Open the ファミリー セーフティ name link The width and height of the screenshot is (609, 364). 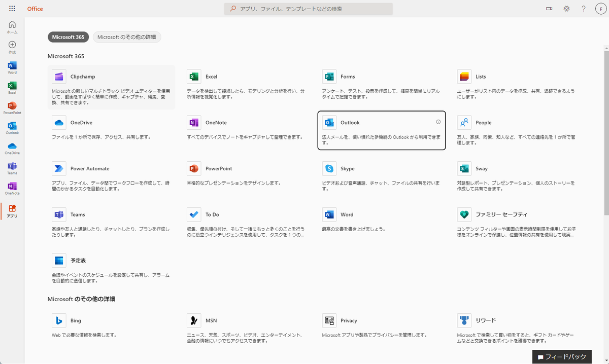coord(501,214)
